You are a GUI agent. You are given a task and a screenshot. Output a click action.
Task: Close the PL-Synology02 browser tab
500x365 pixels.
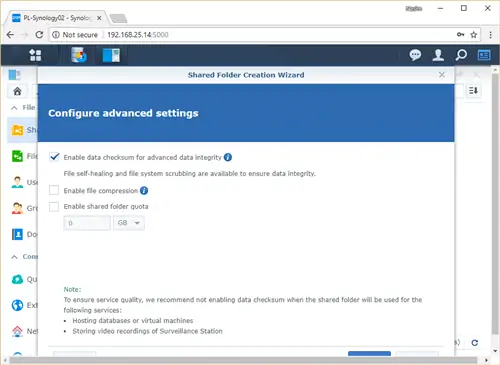(x=99, y=18)
